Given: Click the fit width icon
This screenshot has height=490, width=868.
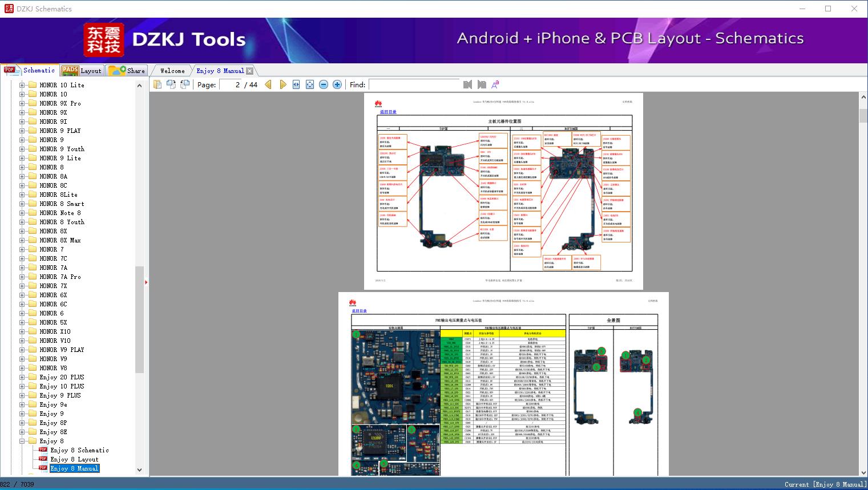Looking at the screenshot, I should click(x=296, y=84).
